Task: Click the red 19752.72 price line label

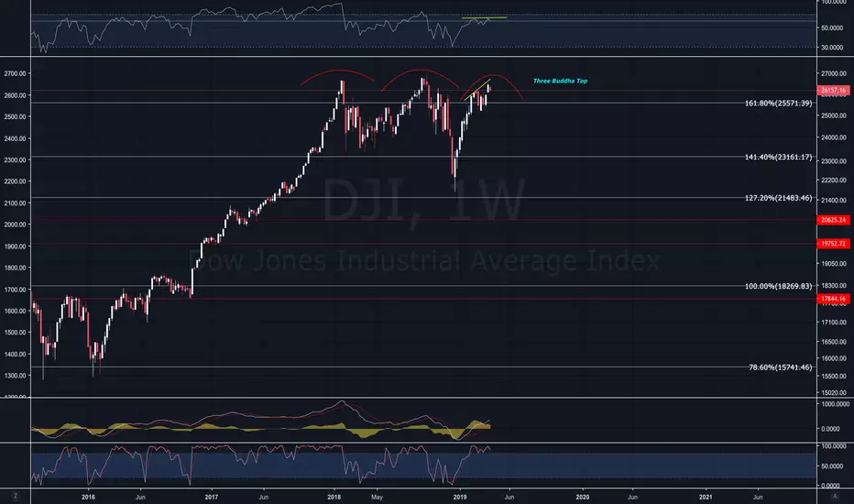Action: [833, 244]
